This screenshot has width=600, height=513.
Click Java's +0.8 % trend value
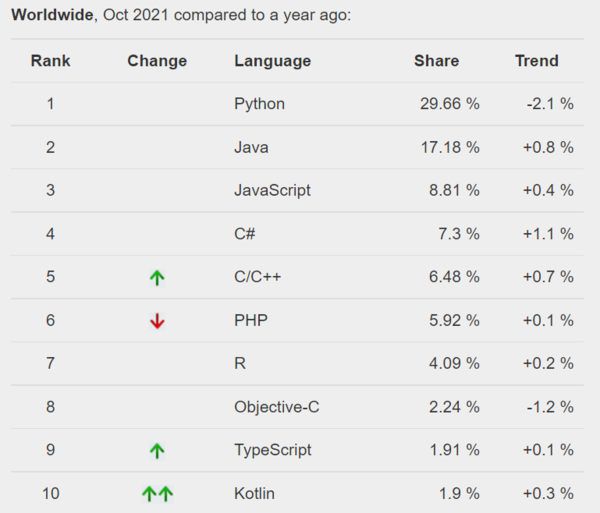coord(548,147)
